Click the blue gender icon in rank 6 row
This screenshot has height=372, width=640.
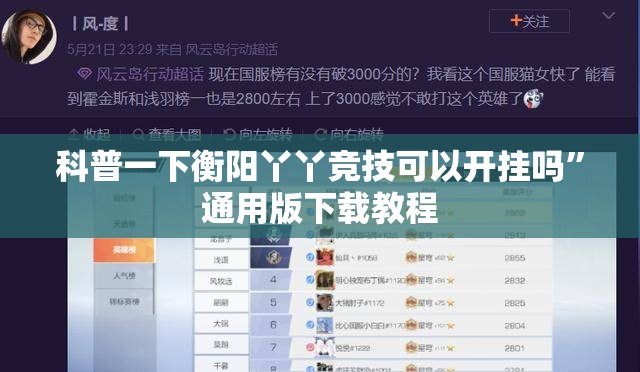[x=310, y=325]
